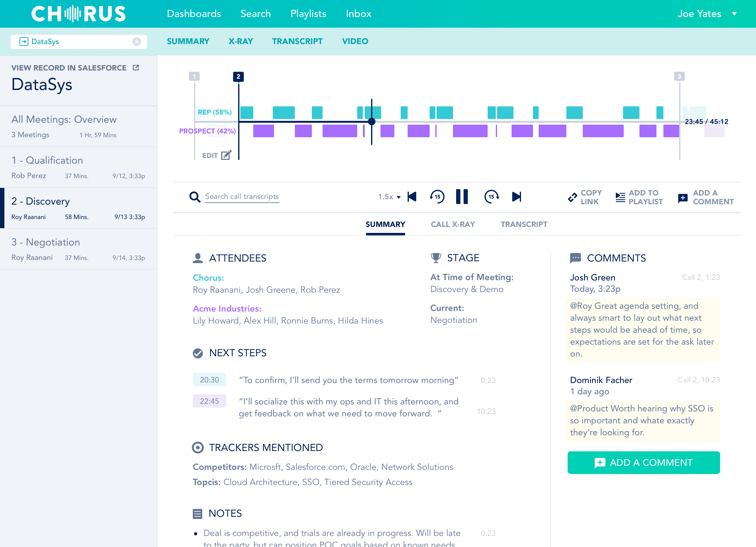View record in Salesforce link
Image resolution: width=756 pixels, height=547 pixels.
[x=75, y=68]
